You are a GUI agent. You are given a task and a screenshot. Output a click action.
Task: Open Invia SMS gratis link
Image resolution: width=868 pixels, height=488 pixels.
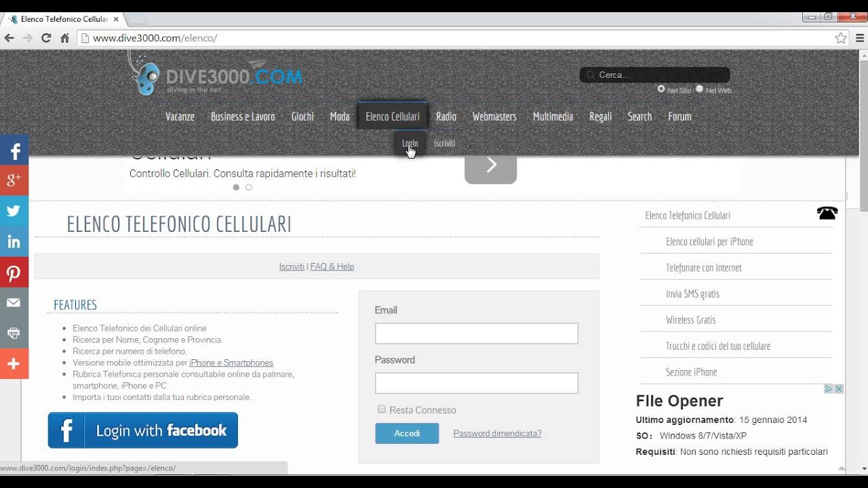[692, 293]
